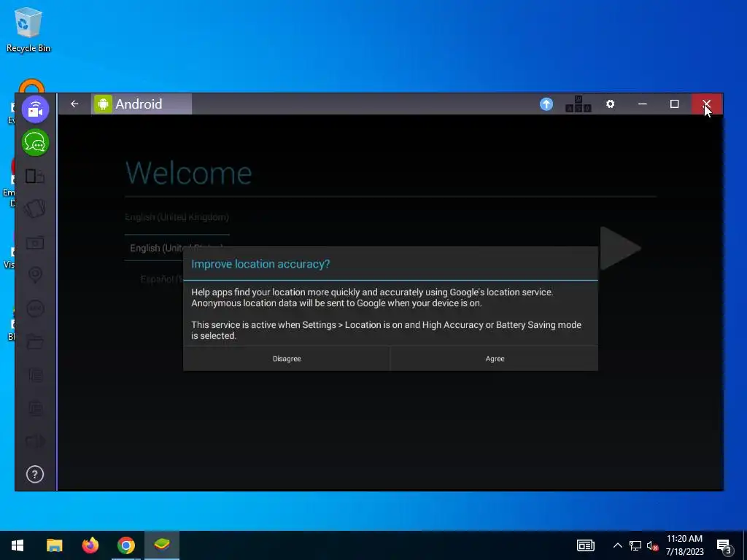Open the clock showing 11:20 AM
The image size is (747, 560).
[684, 545]
